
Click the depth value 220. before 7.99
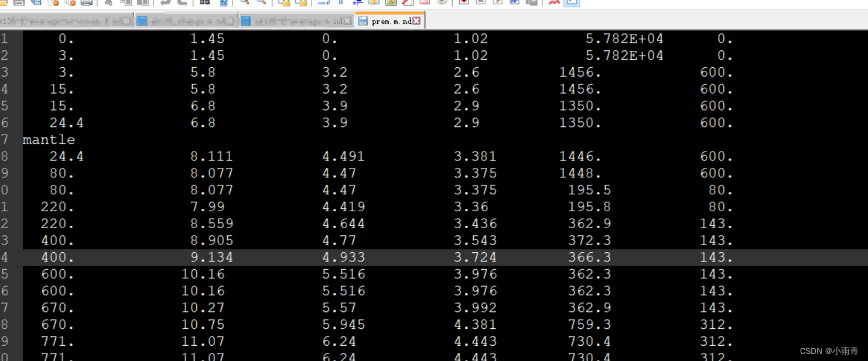point(57,207)
